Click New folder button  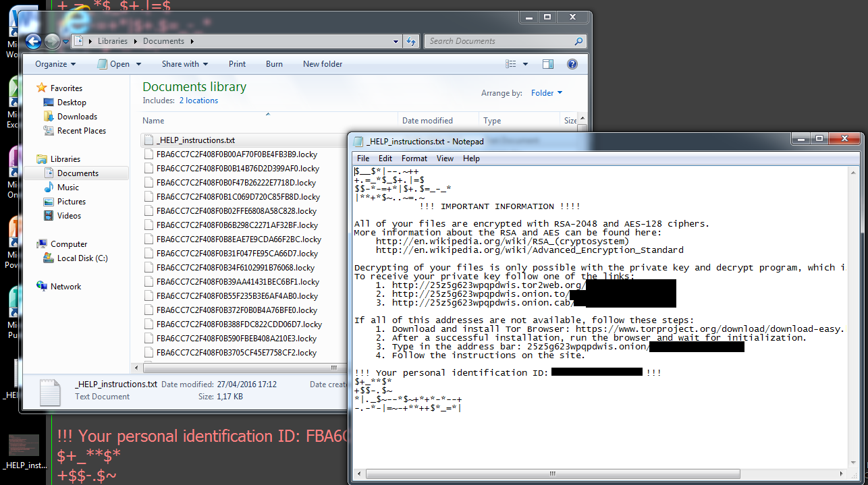[323, 64]
